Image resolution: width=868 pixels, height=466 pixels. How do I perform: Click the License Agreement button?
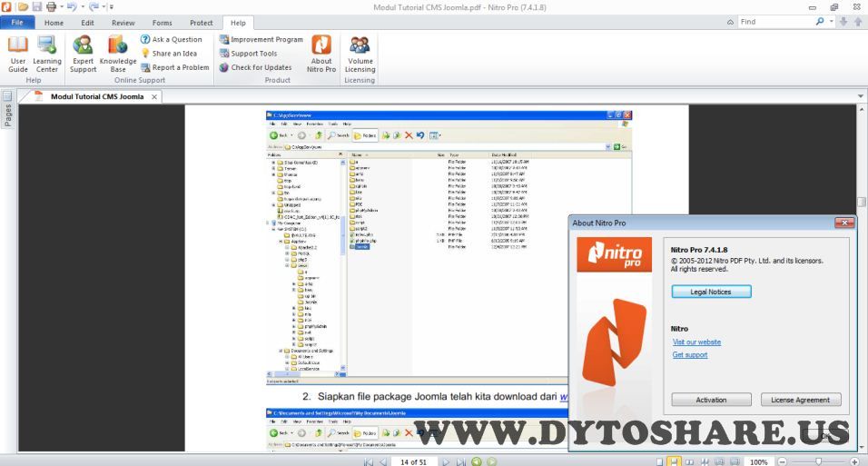pos(801,400)
